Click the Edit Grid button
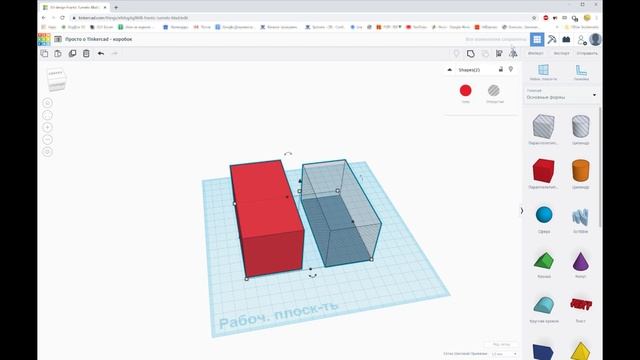The image size is (640, 360). pos(502,344)
